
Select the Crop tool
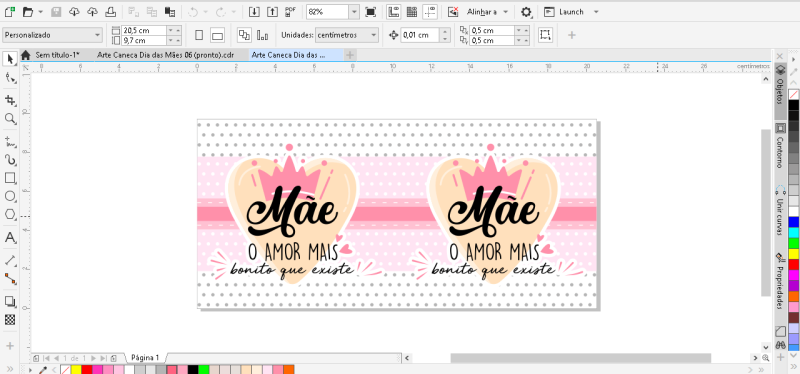pyautogui.click(x=10, y=99)
